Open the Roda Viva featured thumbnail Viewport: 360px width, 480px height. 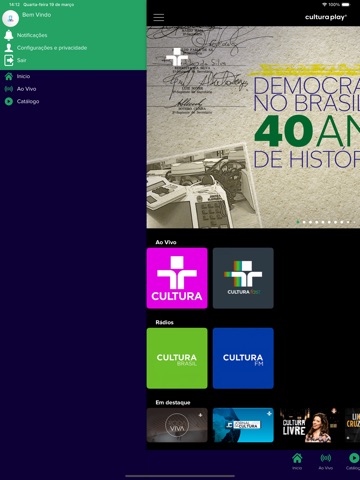pyautogui.click(x=177, y=425)
